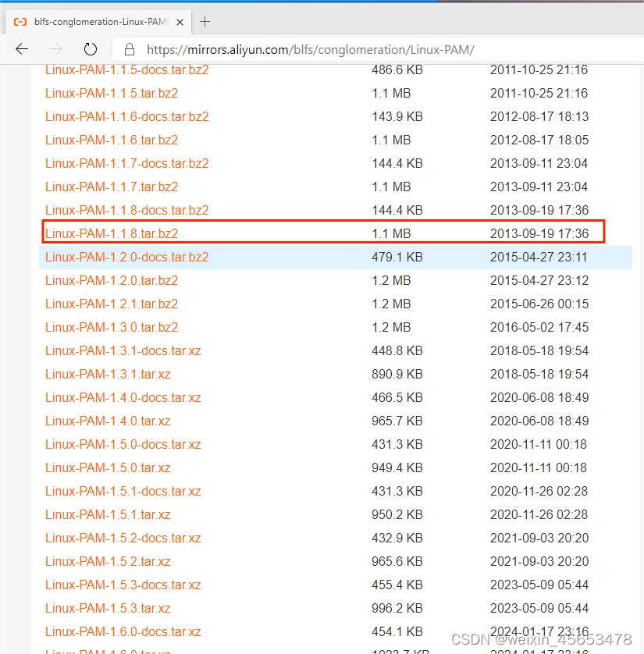The height and width of the screenshot is (654, 644).
Task: Click the 949.4 KB size value
Action: (x=397, y=467)
